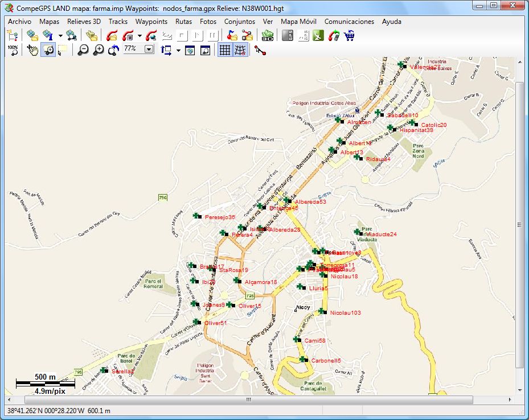Open the Waypoints menu

(151, 22)
